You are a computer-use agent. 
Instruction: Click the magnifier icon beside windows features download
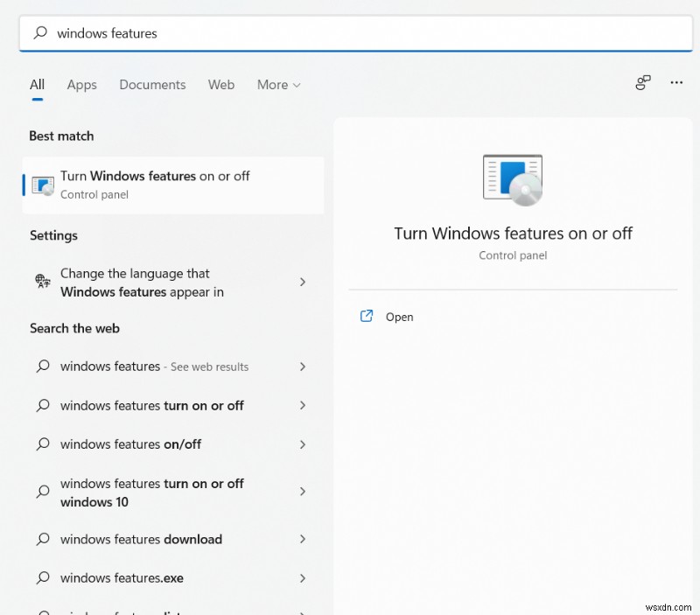(42, 540)
